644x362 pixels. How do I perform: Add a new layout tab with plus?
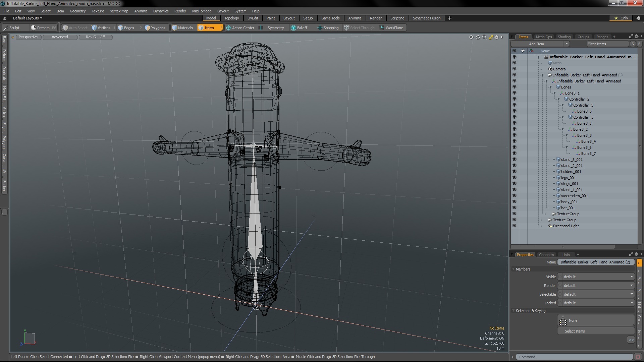[450, 18]
